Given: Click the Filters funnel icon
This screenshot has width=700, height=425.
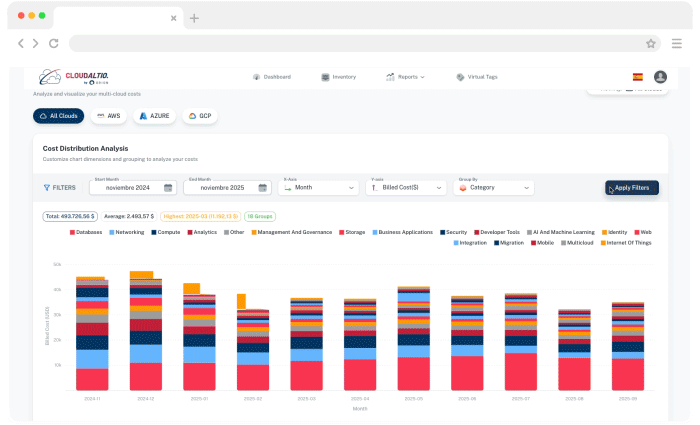Looking at the screenshot, I should [47, 187].
